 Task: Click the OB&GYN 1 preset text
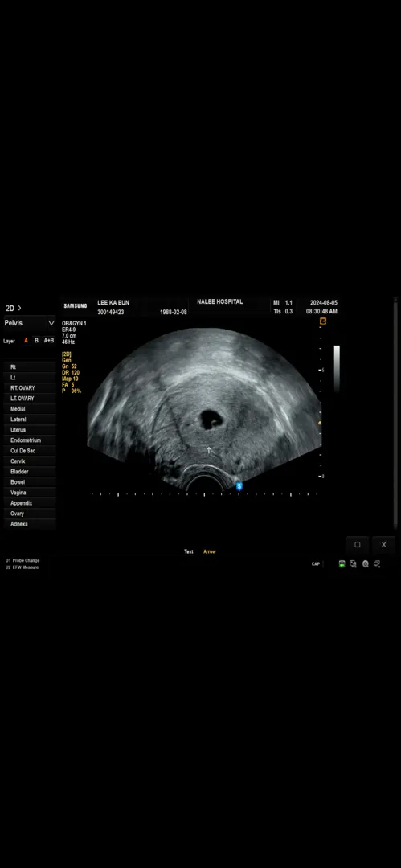(74, 323)
